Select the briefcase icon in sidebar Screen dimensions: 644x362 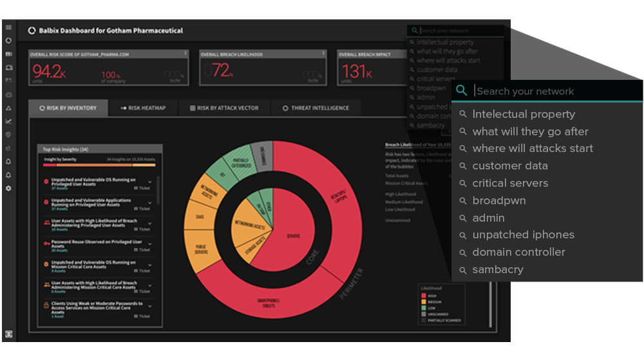tap(8, 95)
